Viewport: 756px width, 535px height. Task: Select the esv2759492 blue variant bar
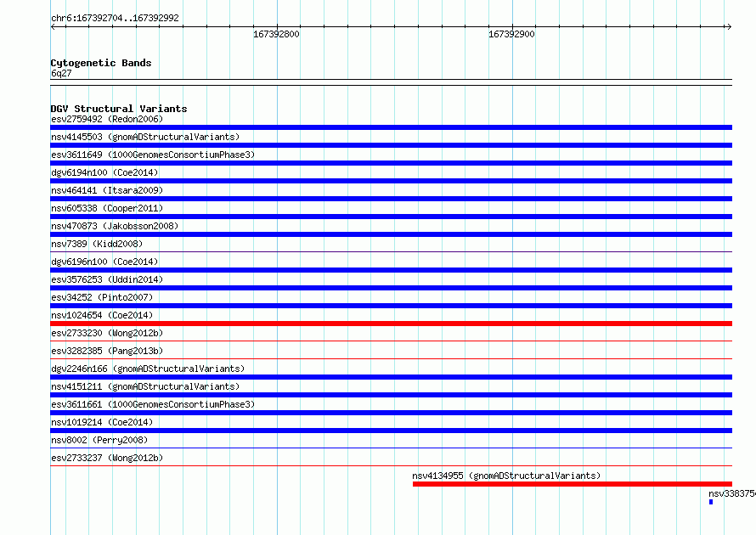tap(391, 127)
